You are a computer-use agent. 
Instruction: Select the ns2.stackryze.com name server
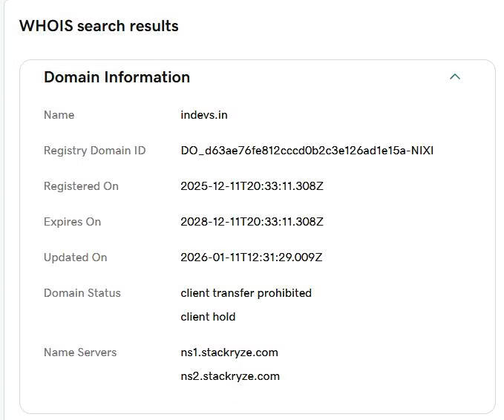click(x=230, y=376)
